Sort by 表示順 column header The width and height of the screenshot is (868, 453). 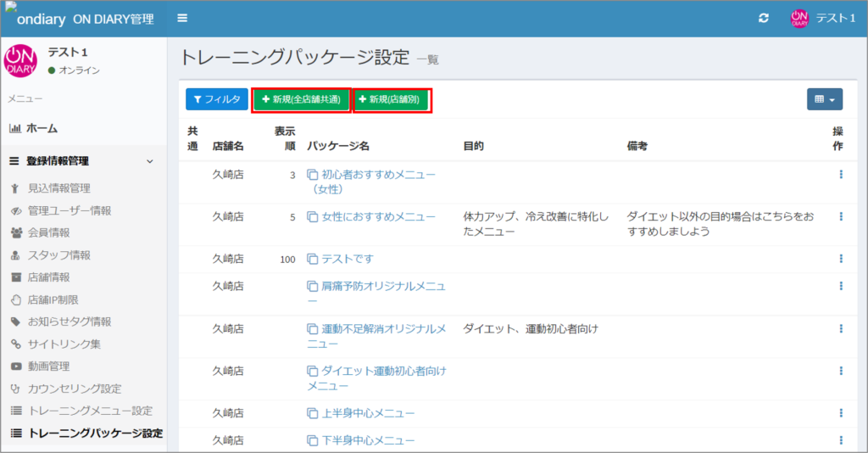pyautogui.click(x=285, y=139)
